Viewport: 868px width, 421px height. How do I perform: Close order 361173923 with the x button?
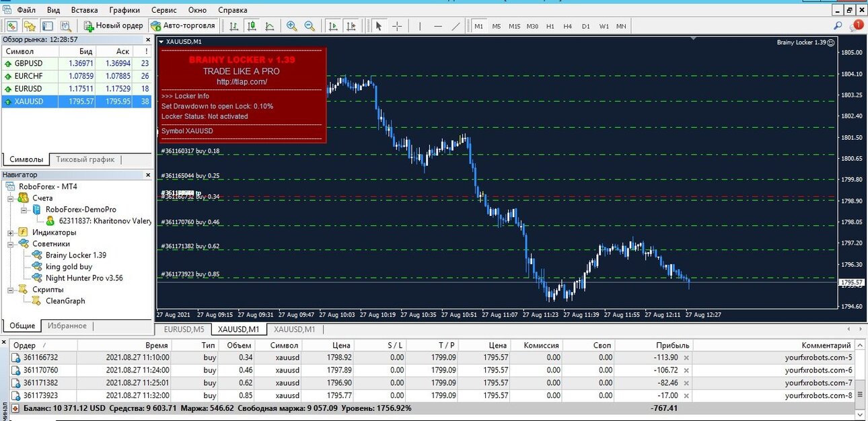[686, 395]
